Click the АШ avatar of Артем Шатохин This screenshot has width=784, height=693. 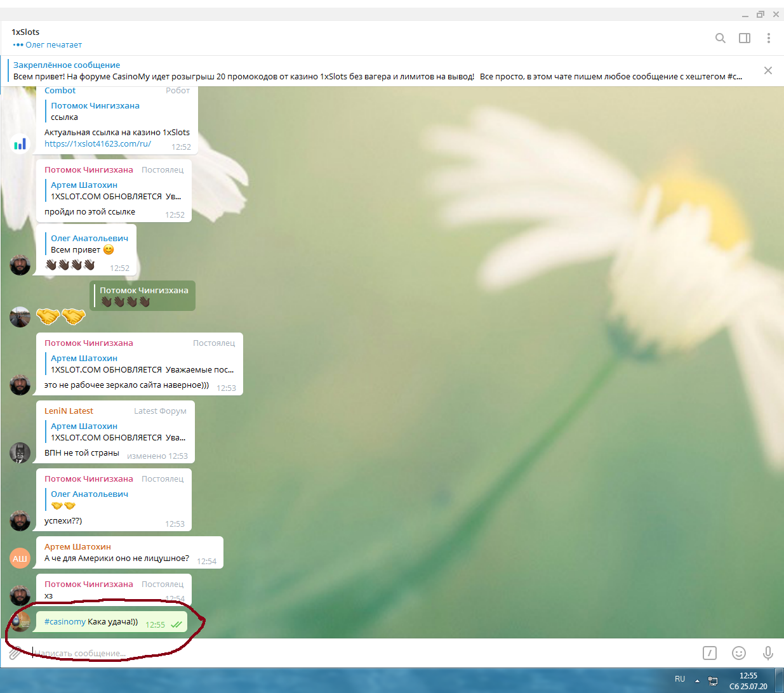tap(20, 558)
